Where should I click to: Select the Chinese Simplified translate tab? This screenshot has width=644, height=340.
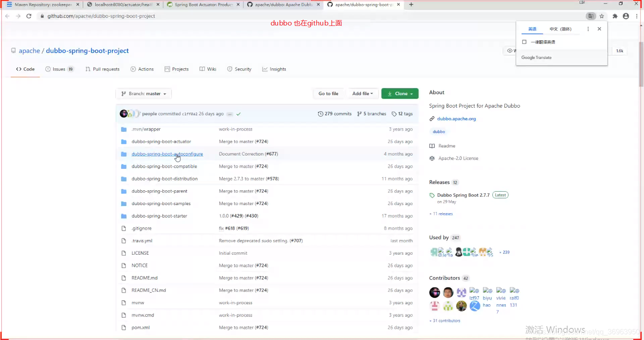point(560,29)
